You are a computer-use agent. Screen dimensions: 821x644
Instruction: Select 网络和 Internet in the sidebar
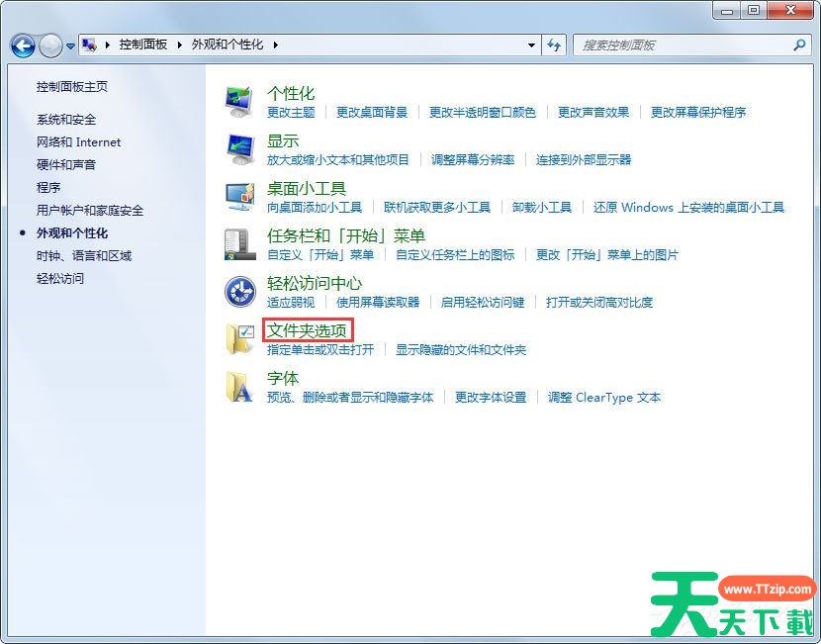click(x=78, y=141)
